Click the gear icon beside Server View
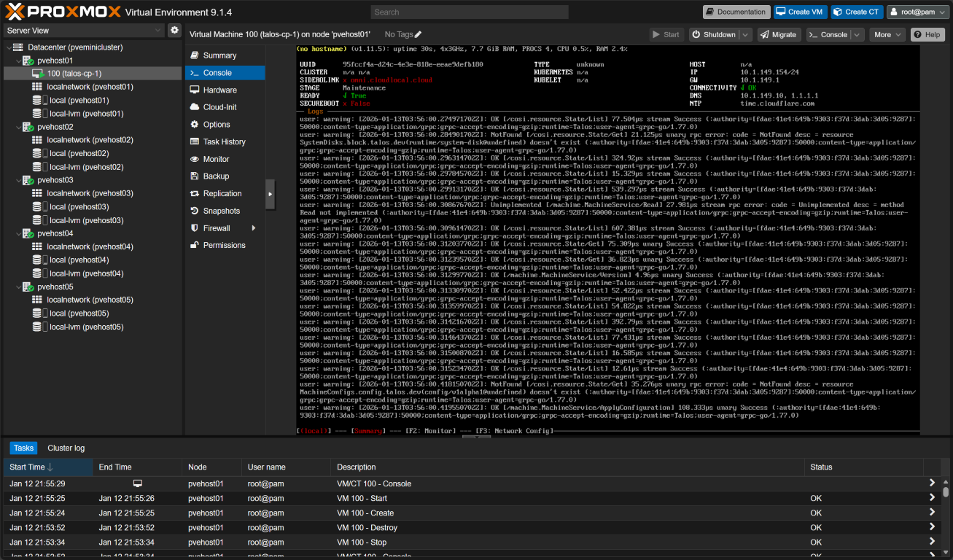Image resolution: width=953 pixels, height=560 pixels. pyautogui.click(x=174, y=30)
